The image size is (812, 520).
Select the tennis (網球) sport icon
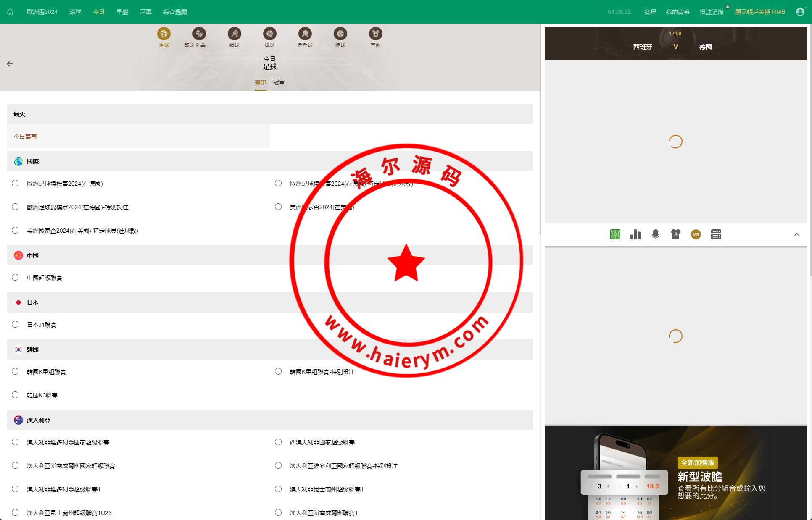(235, 34)
